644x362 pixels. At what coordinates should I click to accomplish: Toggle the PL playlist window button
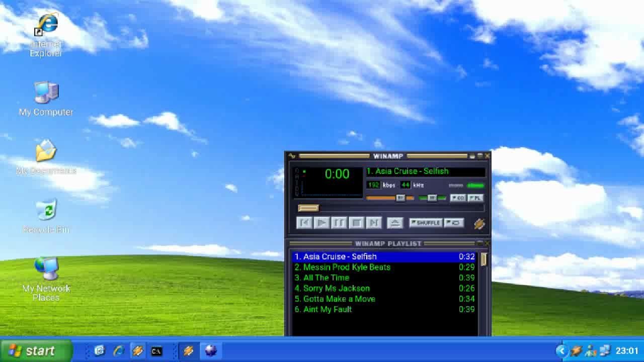pyautogui.click(x=475, y=198)
